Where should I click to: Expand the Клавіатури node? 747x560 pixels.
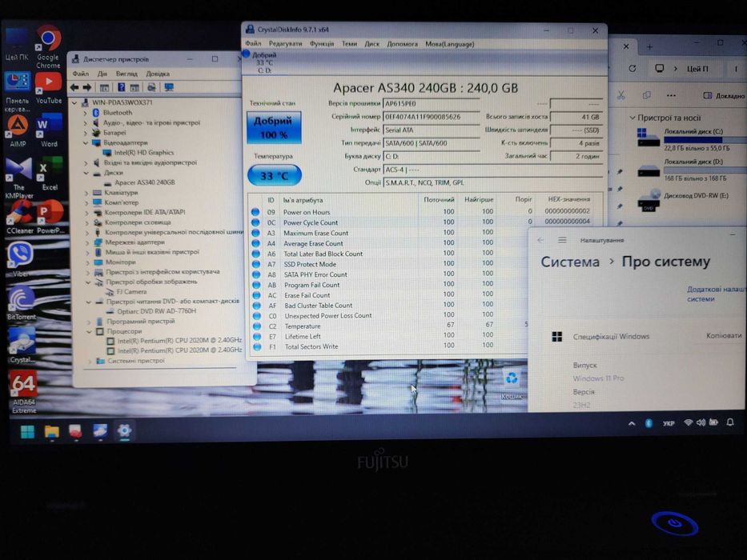(x=86, y=193)
